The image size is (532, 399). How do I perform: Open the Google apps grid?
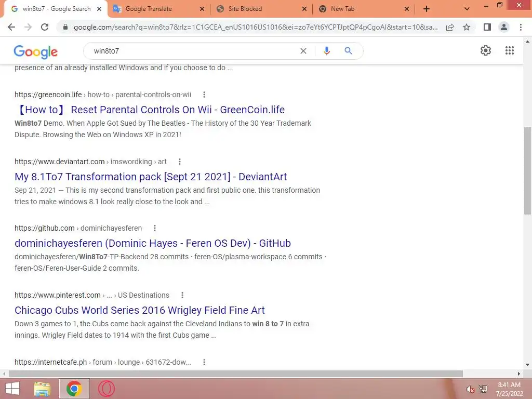click(510, 50)
